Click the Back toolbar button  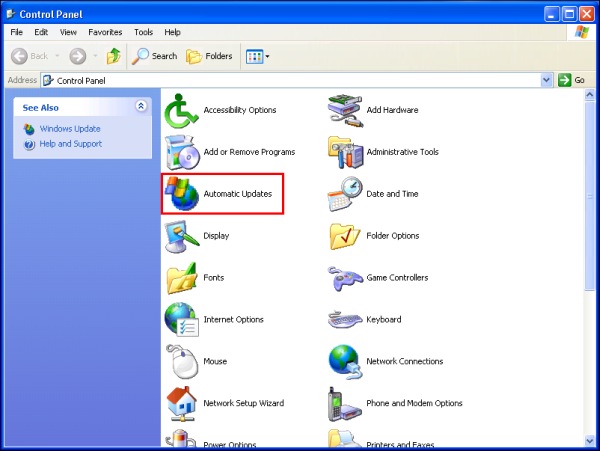[x=29, y=56]
